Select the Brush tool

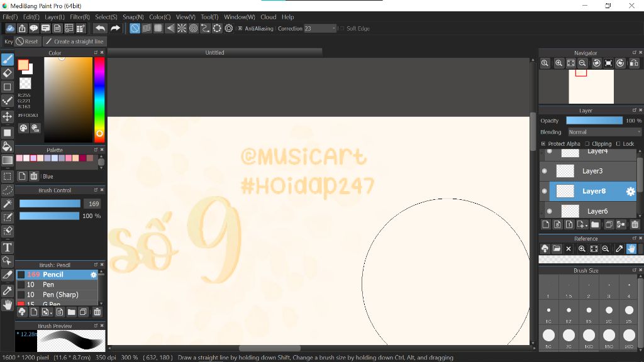[8, 60]
